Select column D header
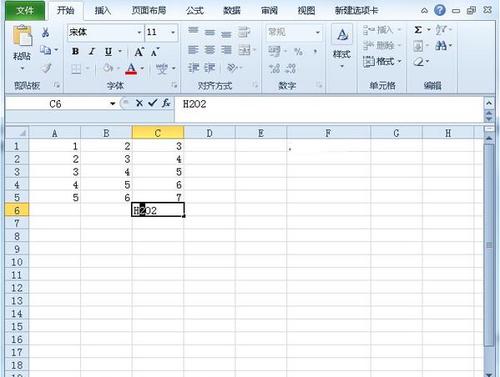Viewport: 500px width, 377px height. pyautogui.click(x=209, y=133)
